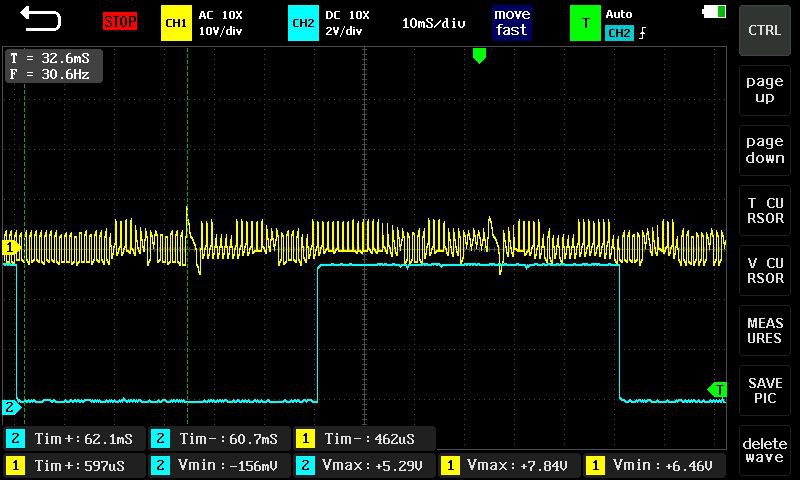The width and height of the screenshot is (800, 480).
Task: Open the green T trigger menu
Action: pyautogui.click(x=585, y=23)
